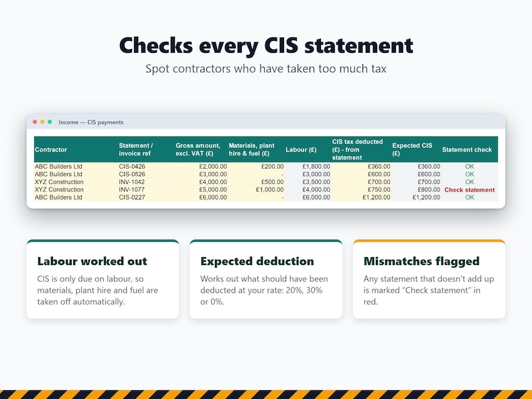Click the 'Mismatches flagged' card heading
532x399 pixels.
(x=421, y=261)
